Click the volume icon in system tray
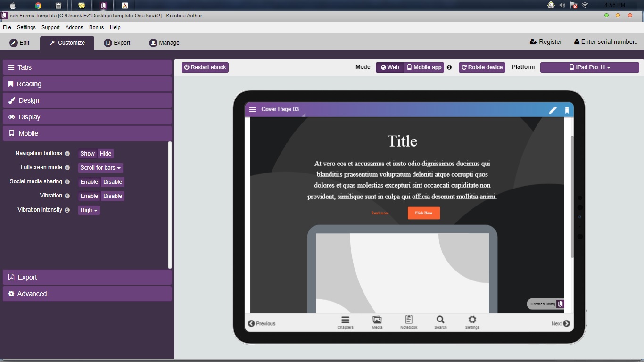 click(x=562, y=5)
